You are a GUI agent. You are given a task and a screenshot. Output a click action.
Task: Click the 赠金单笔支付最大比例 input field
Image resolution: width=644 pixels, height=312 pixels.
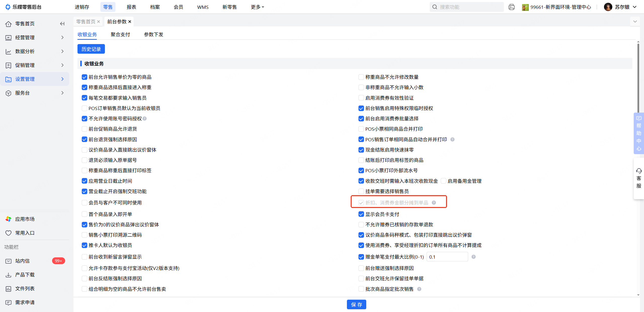click(447, 257)
